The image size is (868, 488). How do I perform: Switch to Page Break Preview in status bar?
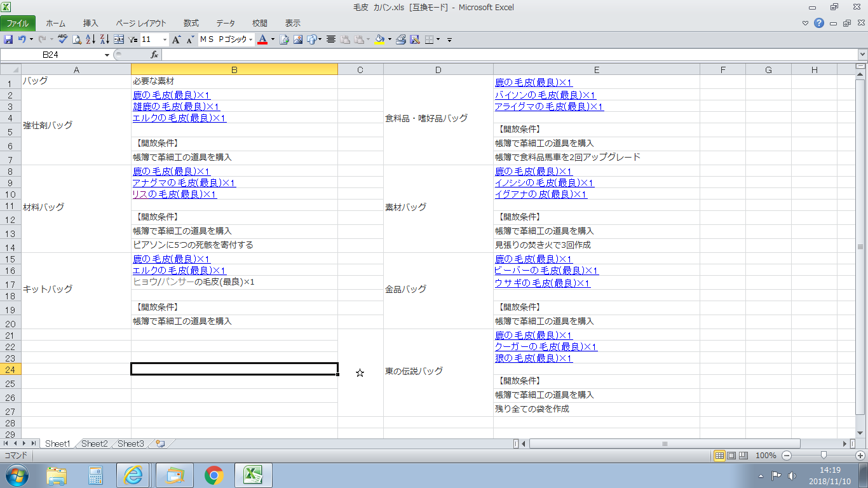pyautogui.click(x=743, y=456)
